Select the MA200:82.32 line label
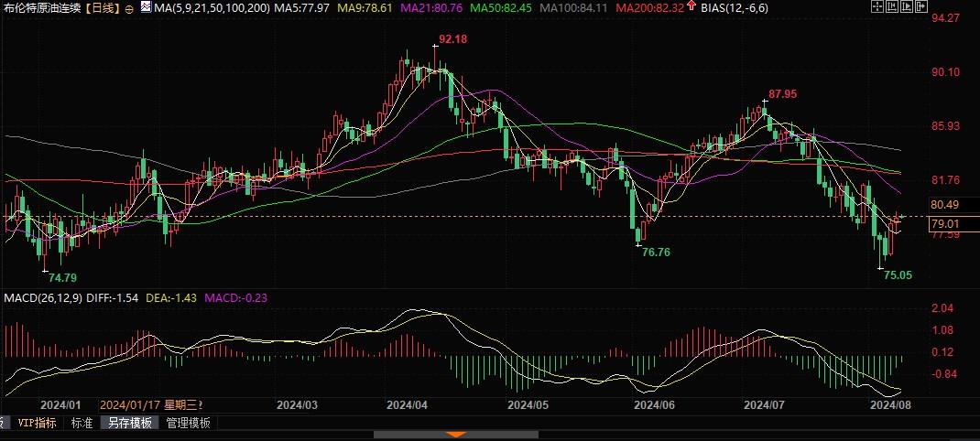 click(648, 8)
